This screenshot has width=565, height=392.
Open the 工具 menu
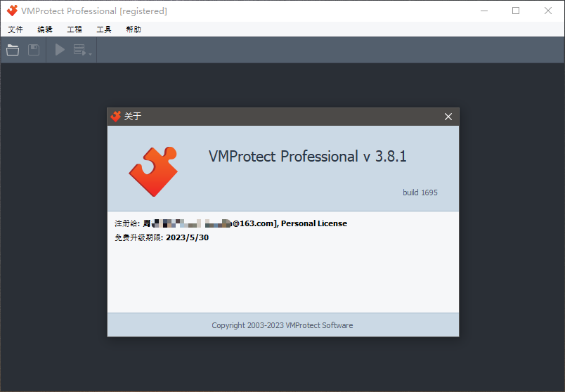[x=104, y=30]
